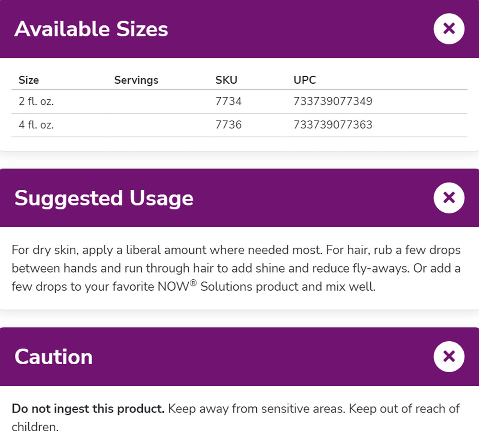Click the Caution header title
Viewport: 479px width, 448px height.
point(53,357)
